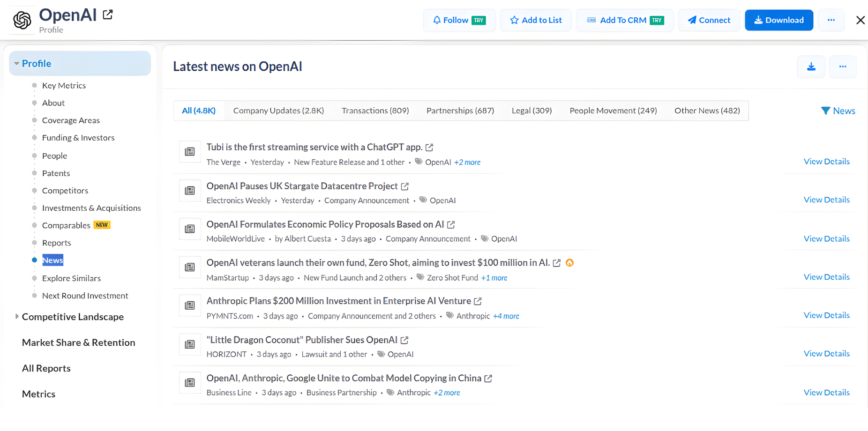Open Reports under Profile in sidebar

point(56,243)
